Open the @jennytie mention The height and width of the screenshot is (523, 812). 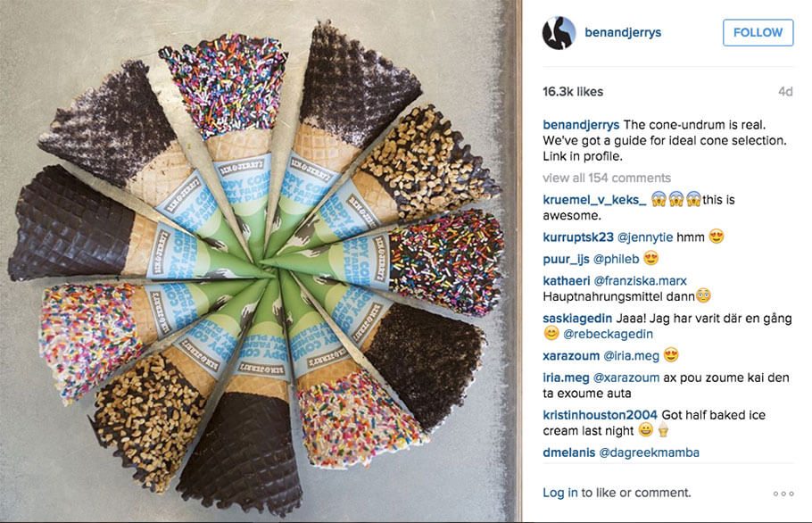(645, 237)
